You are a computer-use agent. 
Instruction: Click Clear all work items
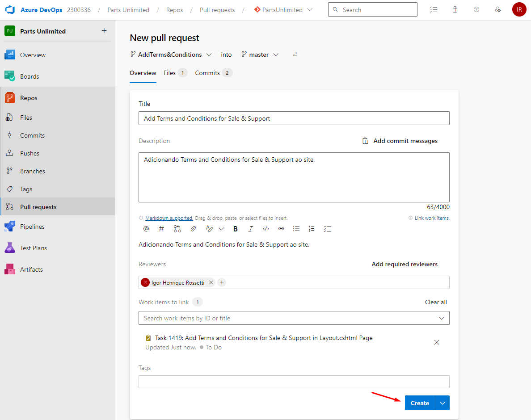tap(436, 302)
